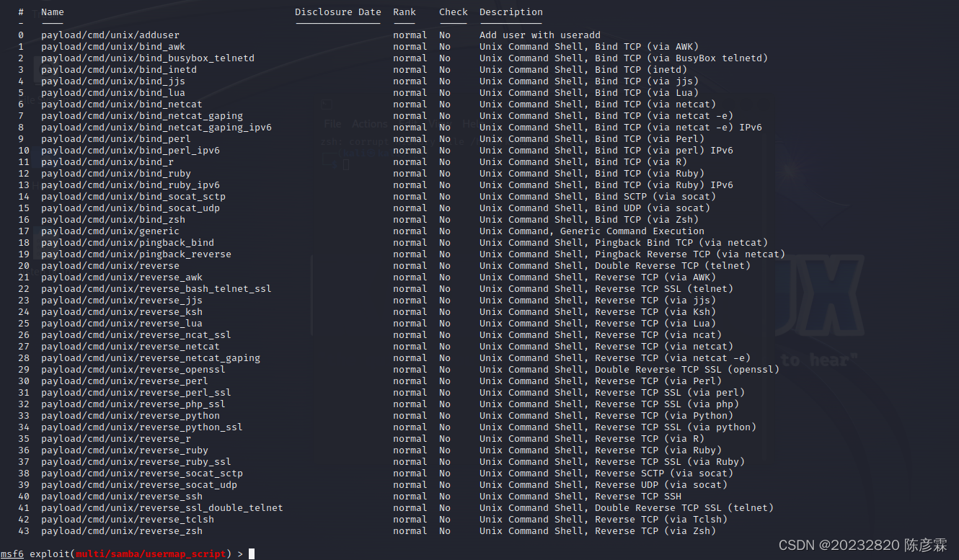
Task: Select the multi/samba/usermap_script module name
Action: point(151,554)
